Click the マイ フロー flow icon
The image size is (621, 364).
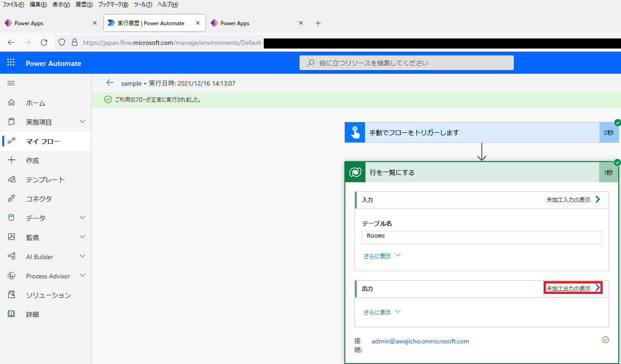click(11, 141)
